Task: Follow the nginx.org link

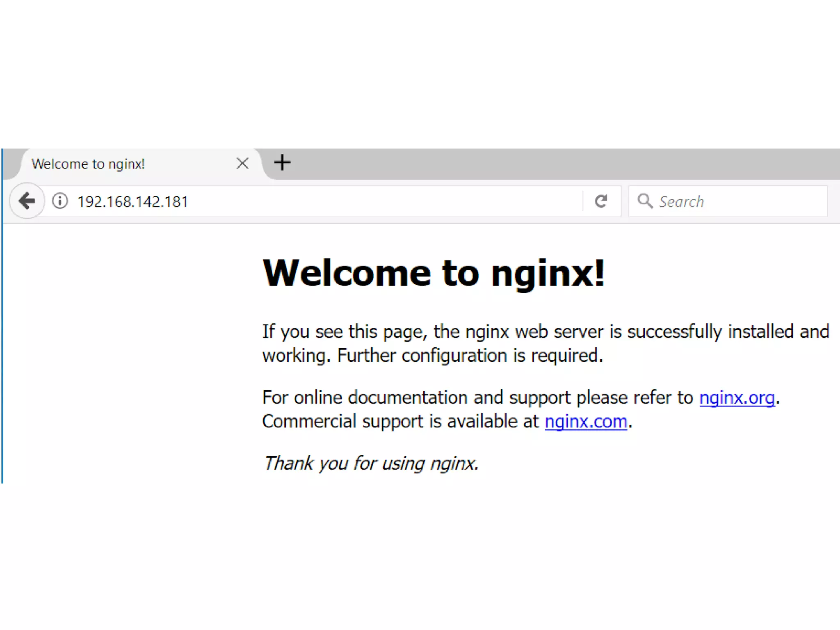Action: click(737, 397)
